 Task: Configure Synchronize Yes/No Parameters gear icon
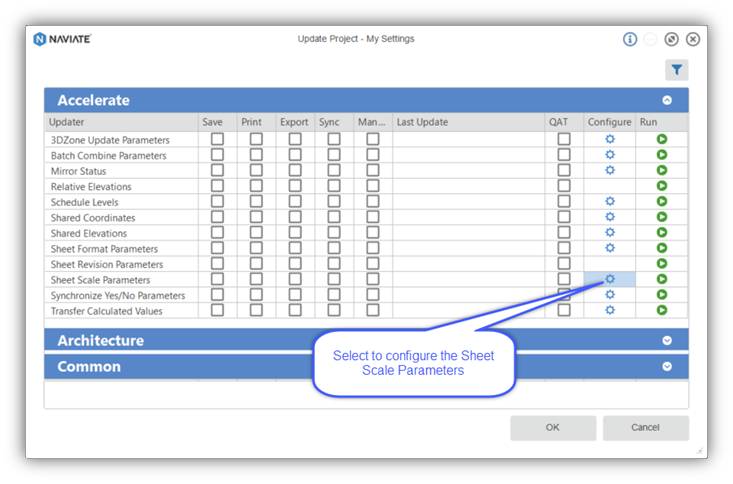(610, 294)
